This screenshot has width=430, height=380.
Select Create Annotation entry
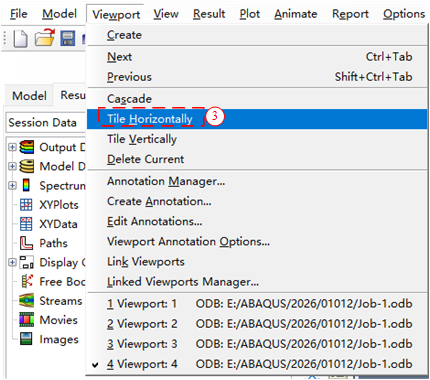pyautogui.click(x=257, y=201)
